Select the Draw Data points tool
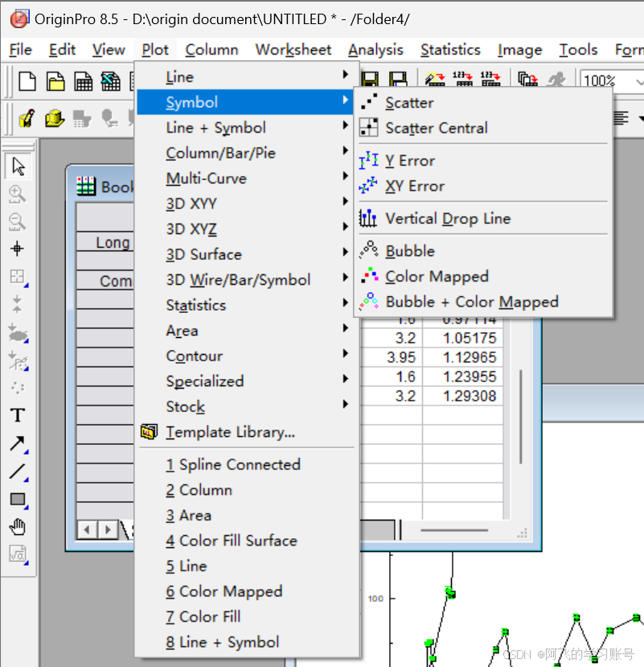This screenshot has height=667, width=644. (18, 388)
